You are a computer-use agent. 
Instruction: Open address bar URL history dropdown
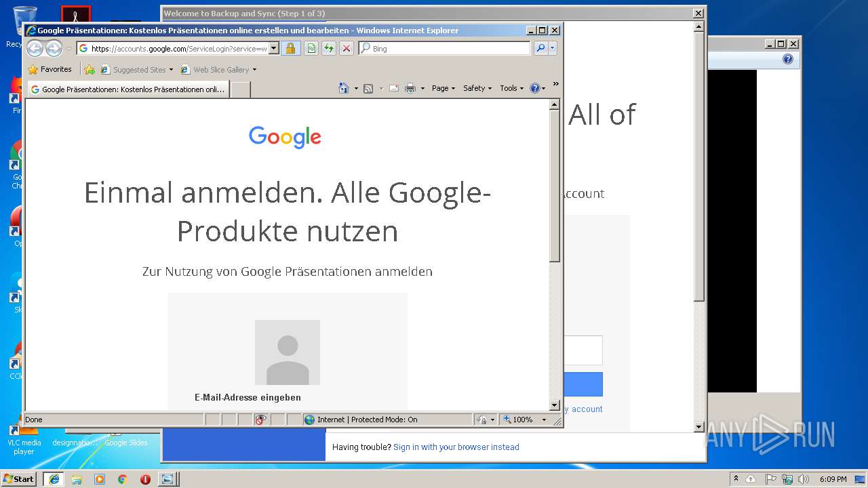[x=273, y=48]
